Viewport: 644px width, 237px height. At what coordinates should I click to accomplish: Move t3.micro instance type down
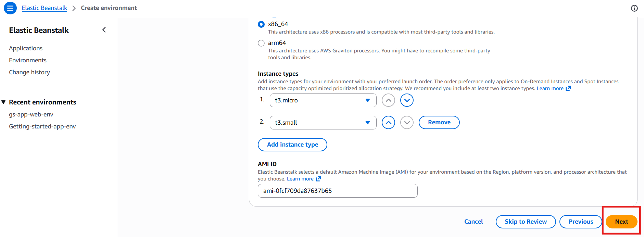pyautogui.click(x=407, y=100)
